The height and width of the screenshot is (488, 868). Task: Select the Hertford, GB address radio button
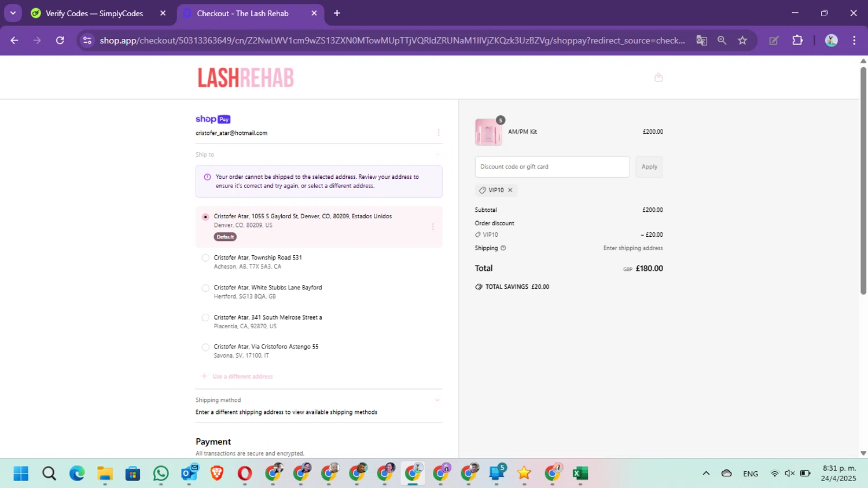coord(205,288)
